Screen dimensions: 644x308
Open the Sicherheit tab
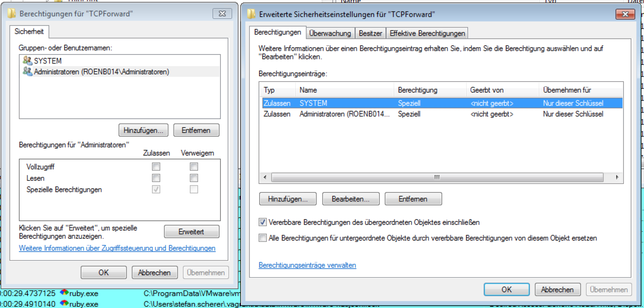pyautogui.click(x=29, y=31)
